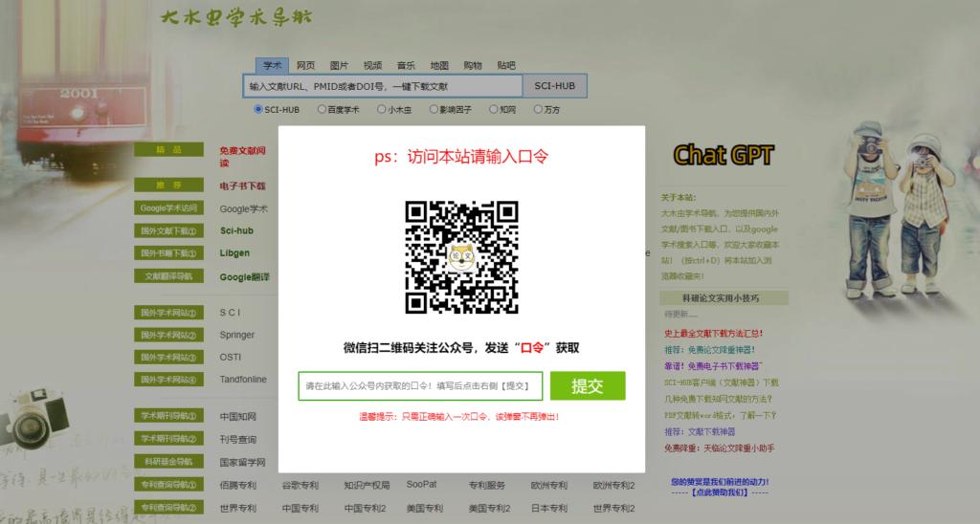980x524 pixels.
Task: Click the SCI-HUB search button
Action: pos(554,86)
